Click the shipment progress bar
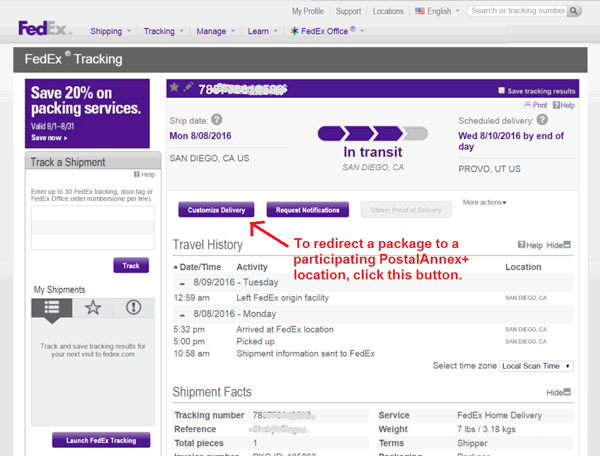Viewport: 600px width, 456px height. pyautogui.click(x=372, y=134)
